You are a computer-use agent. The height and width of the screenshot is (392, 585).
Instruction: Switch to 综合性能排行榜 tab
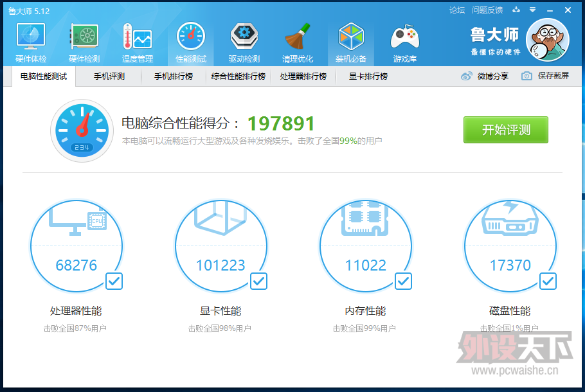click(x=239, y=76)
